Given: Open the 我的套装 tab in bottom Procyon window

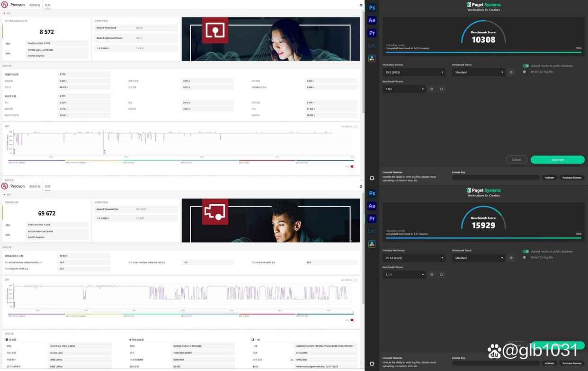Looking at the screenshot, I should click(35, 186).
